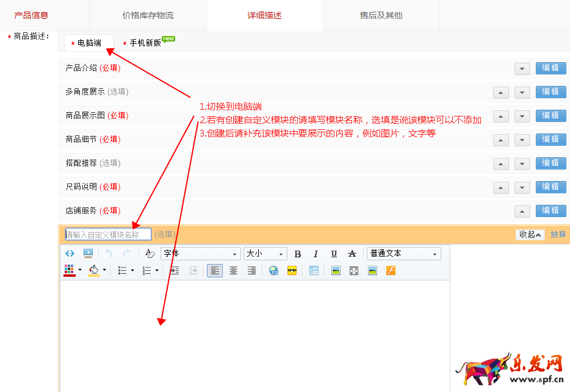This screenshot has width=570, height=392.
Task: Center align the text
Action: coord(233,271)
